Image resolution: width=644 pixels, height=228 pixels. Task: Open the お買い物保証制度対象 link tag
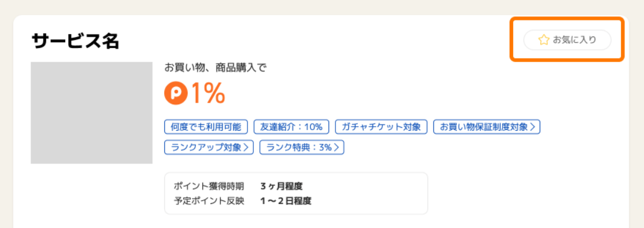[x=487, y=127]
